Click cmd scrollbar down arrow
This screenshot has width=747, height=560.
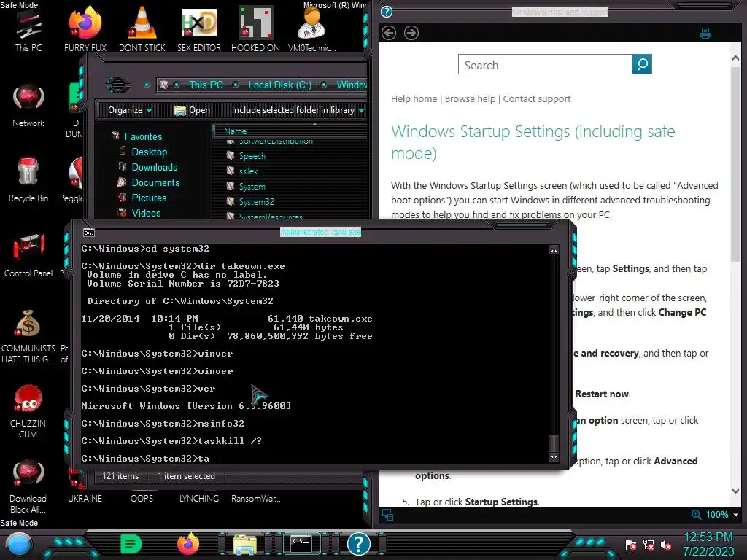554,457
